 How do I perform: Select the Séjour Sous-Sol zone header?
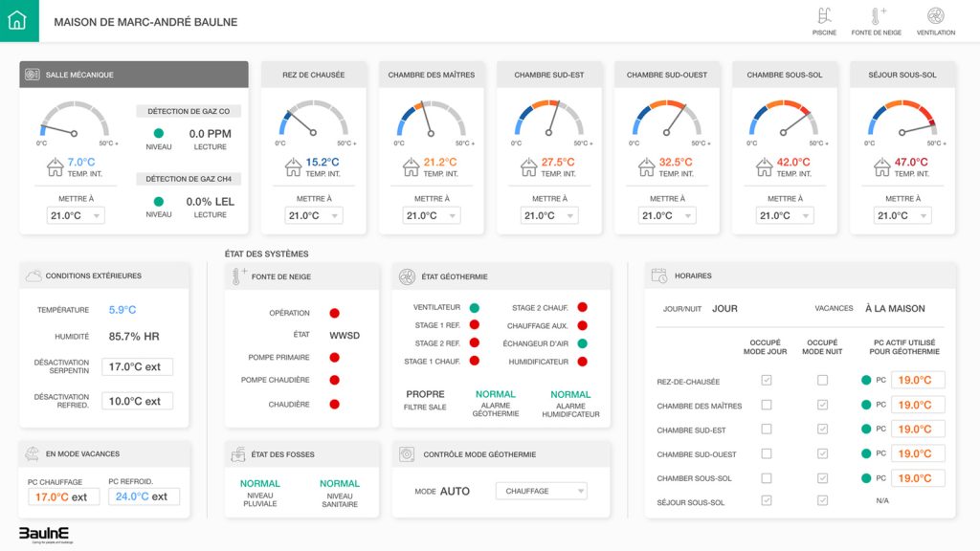902,75
